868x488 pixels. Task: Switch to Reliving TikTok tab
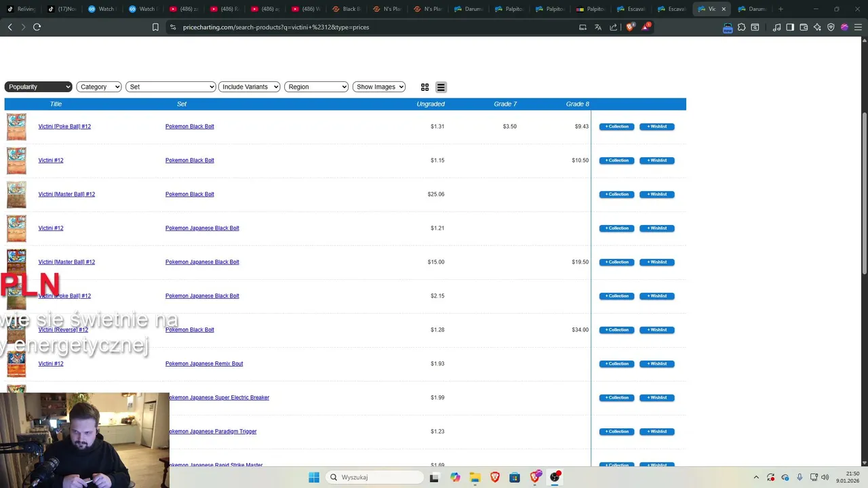point(22,9)
